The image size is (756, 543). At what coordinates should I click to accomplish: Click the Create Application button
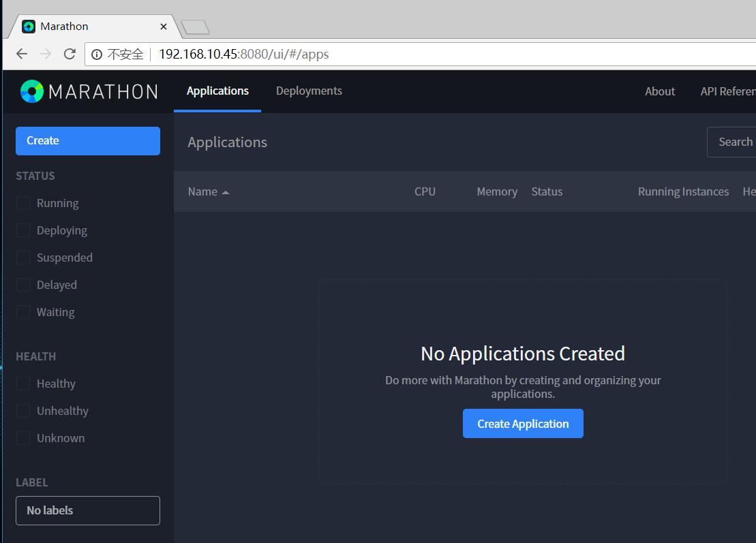(523, 424)
